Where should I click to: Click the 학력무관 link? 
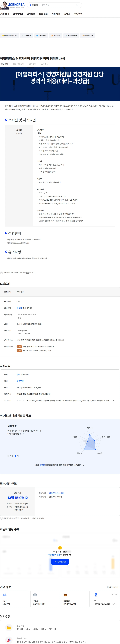coord(20,381)
